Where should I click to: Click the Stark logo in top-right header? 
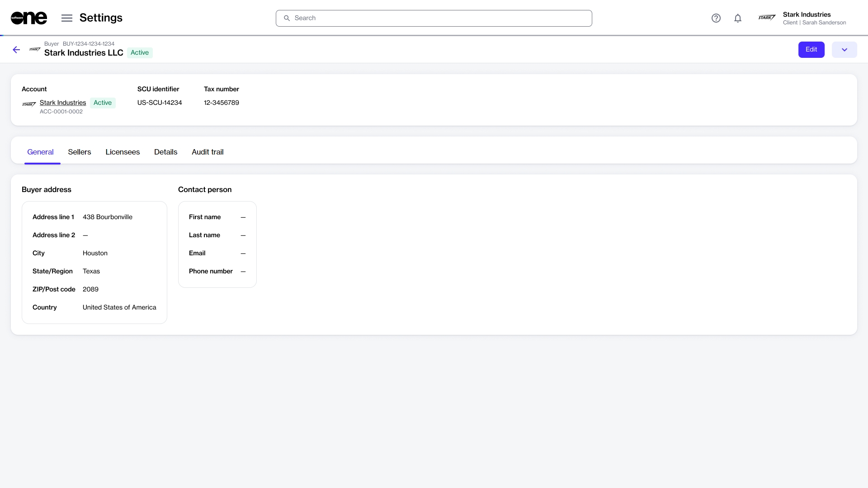[767, 18]
